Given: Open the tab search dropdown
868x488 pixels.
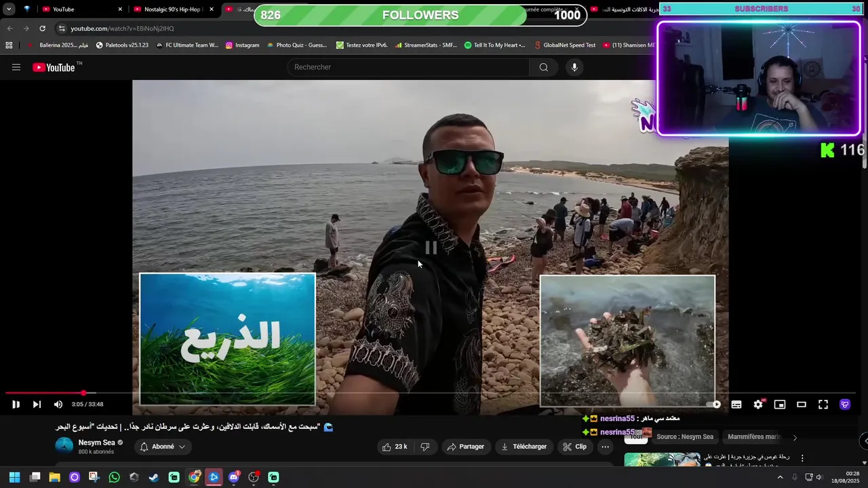Looking at the screenshot, I should click(x=9, y=9).
